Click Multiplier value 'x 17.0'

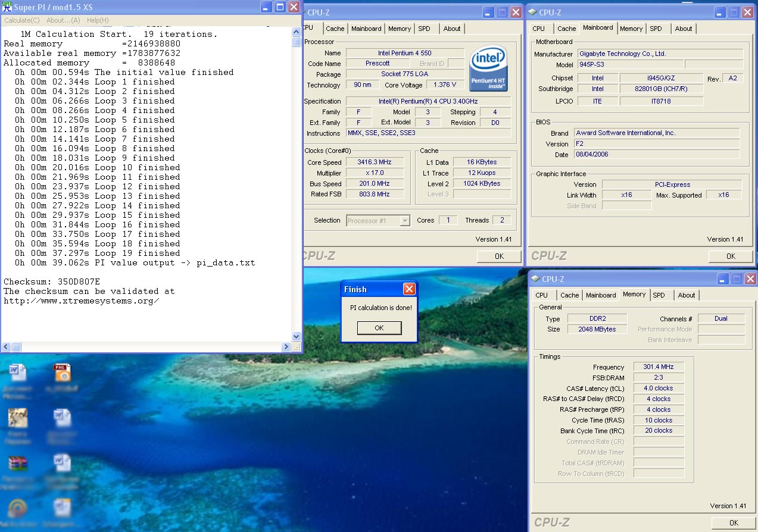point(375,173)
